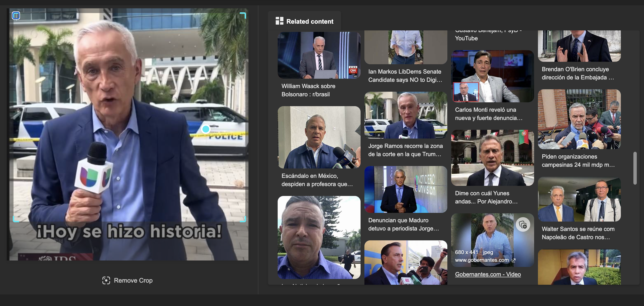The height and width of the screenshot is (306, 644).
Task: Click the top-right crop corner handle
Action: tap(243, 15)
